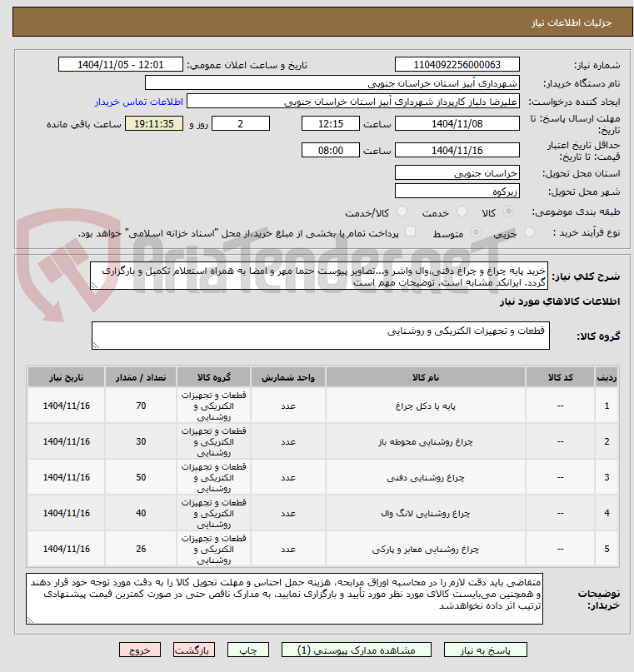Click quantity cell 26

coord(141,549)
